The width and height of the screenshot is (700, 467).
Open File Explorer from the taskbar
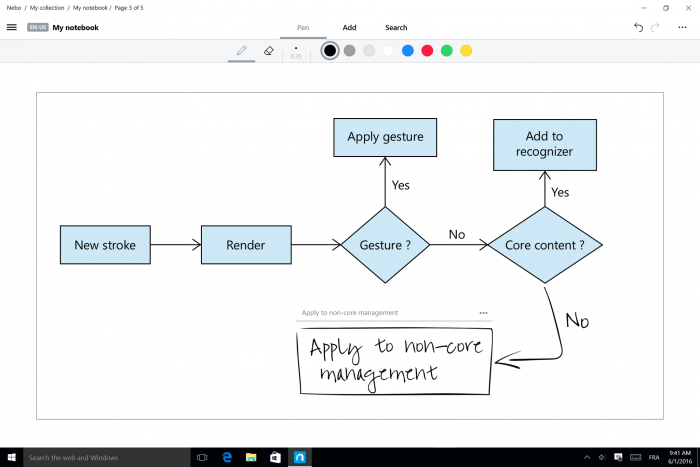click(251, 457)
